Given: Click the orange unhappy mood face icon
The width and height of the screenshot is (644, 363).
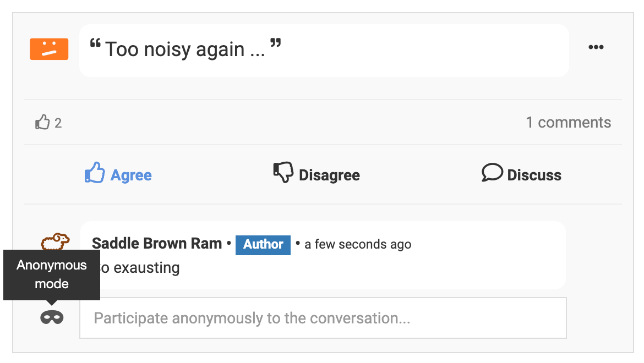Looking at the screenshot, I should tap(49, 49).
